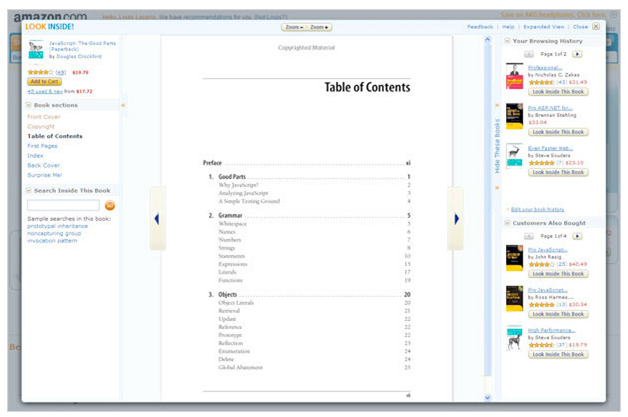Open First Pages book section
This screenshot has width=628, height=417.
coord(42,146)
